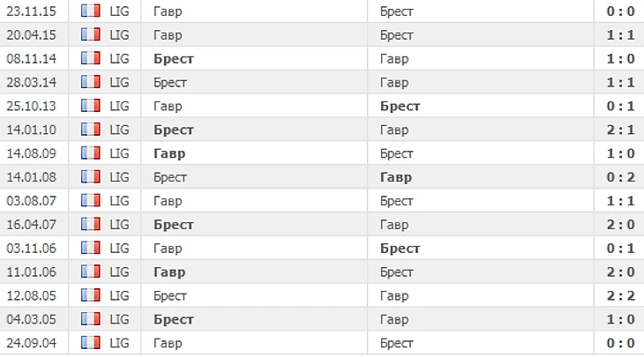Select the France flag beside 08.11.14
Screen dimensions: 644x357
click(x=90, y=58)
